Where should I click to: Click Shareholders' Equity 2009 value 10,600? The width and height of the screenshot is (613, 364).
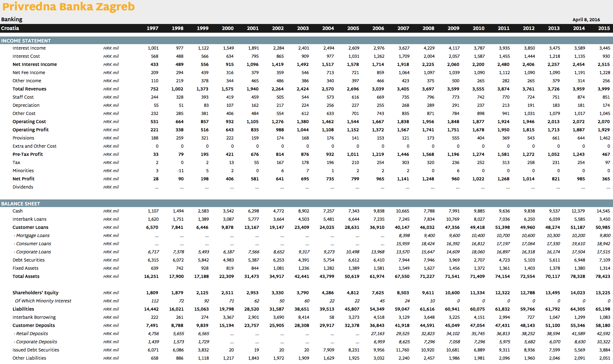coord(452,293)
